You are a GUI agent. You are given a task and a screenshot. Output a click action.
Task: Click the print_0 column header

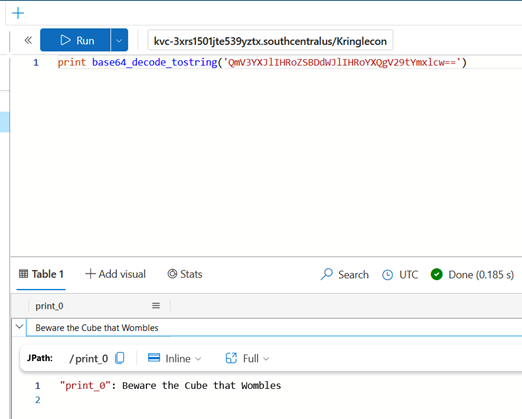pyautogui.click(x=49, y=306)
